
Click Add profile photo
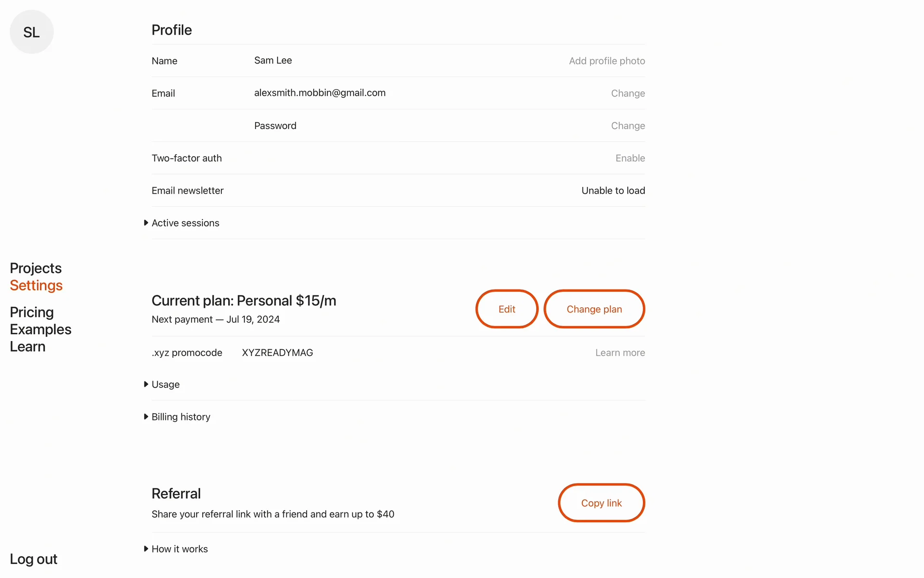(x=607, y=61)
